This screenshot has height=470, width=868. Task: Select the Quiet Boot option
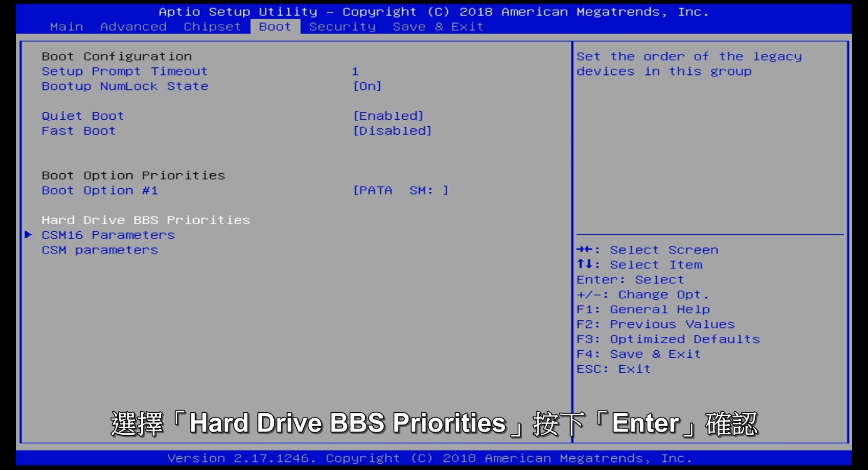pyautogui.click(x=83, y=116)
